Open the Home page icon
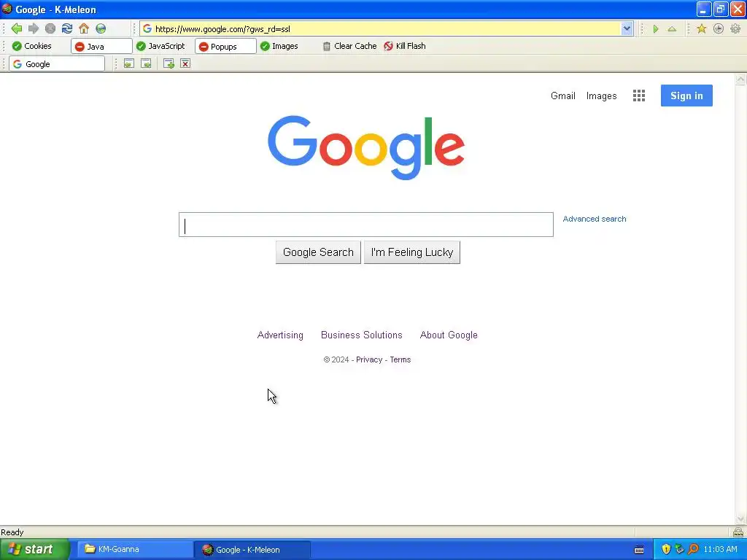This screenshot has width=747, height=560. click(84, 28)
